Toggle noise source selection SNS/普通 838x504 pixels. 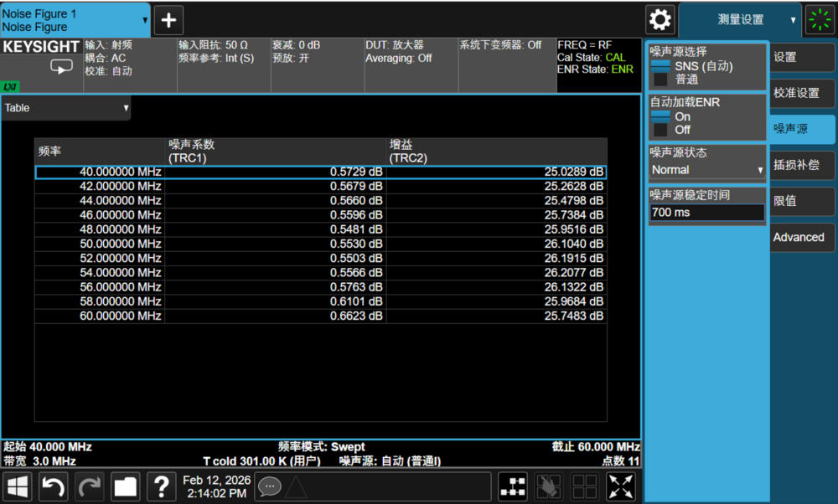pyautogui.click(x=662, y=73)
